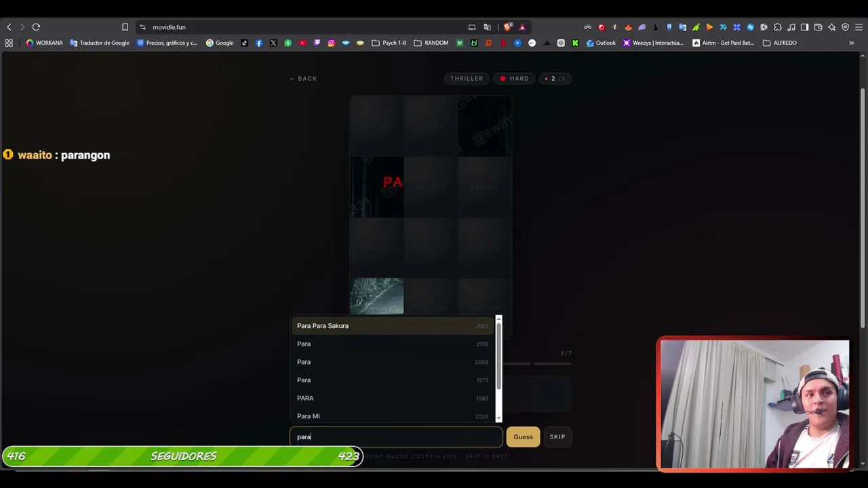This screenshot has height=488, width=868.
Task: Click the SKIP button
Action: pos(557,437)
